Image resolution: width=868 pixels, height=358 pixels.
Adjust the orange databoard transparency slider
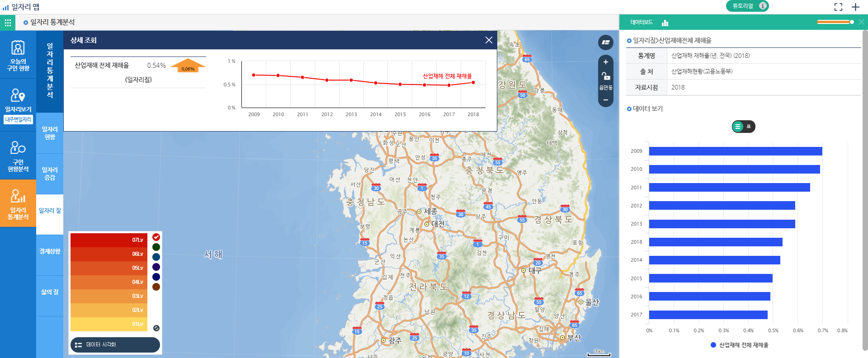(852, 22)
